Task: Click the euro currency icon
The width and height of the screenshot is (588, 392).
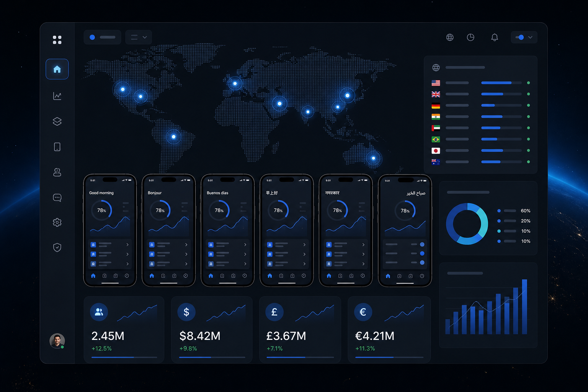Action: click(363, 312)
